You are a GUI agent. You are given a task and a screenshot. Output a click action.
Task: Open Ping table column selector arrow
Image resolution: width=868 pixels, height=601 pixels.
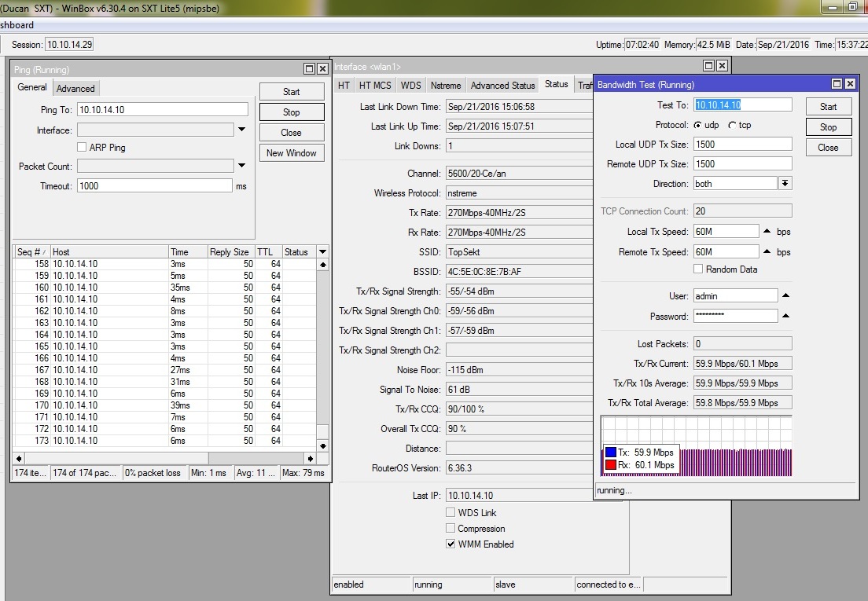322,251
